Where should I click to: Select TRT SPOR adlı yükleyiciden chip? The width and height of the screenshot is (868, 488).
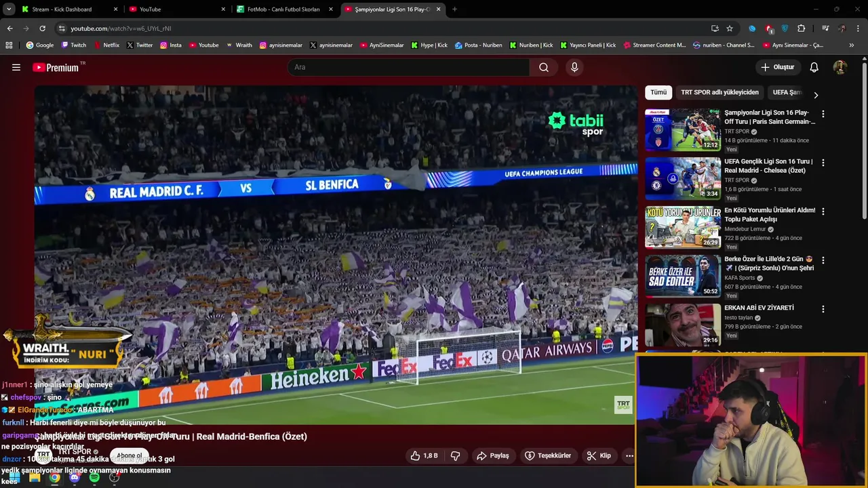point(719,92)
